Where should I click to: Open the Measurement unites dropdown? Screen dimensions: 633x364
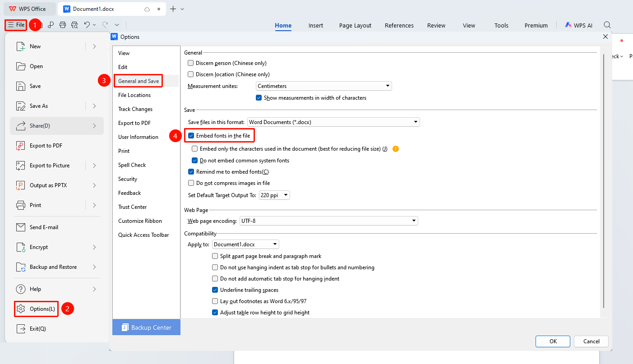(x=324, y=86)
